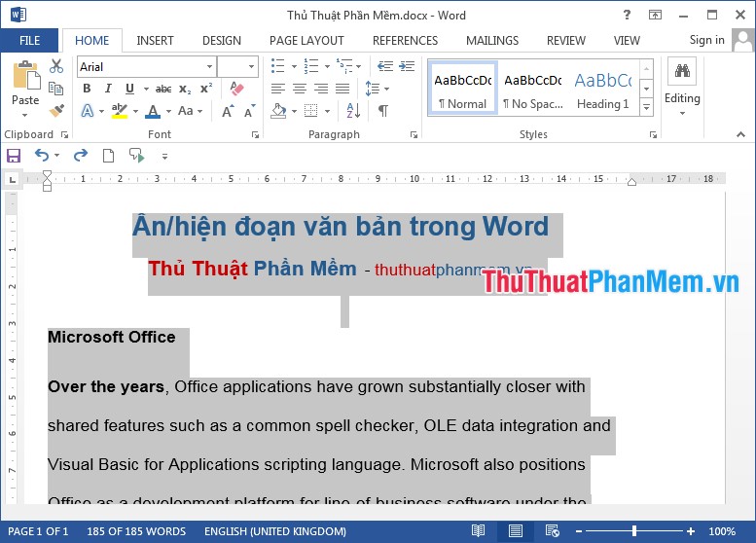Toggle Bold formatting
Image resolution: width=756 pixels, height=543 pixels.
tap(87, 89)
